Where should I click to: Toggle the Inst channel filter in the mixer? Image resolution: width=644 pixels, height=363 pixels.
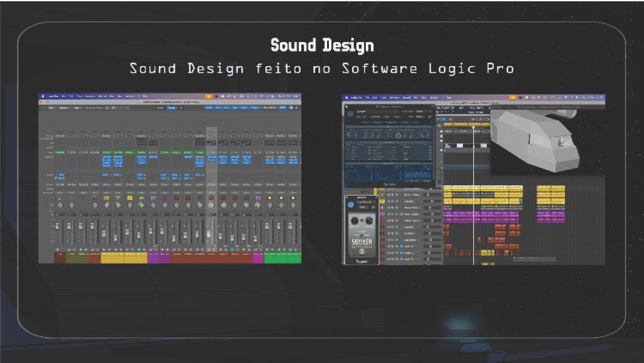(218, 108)
